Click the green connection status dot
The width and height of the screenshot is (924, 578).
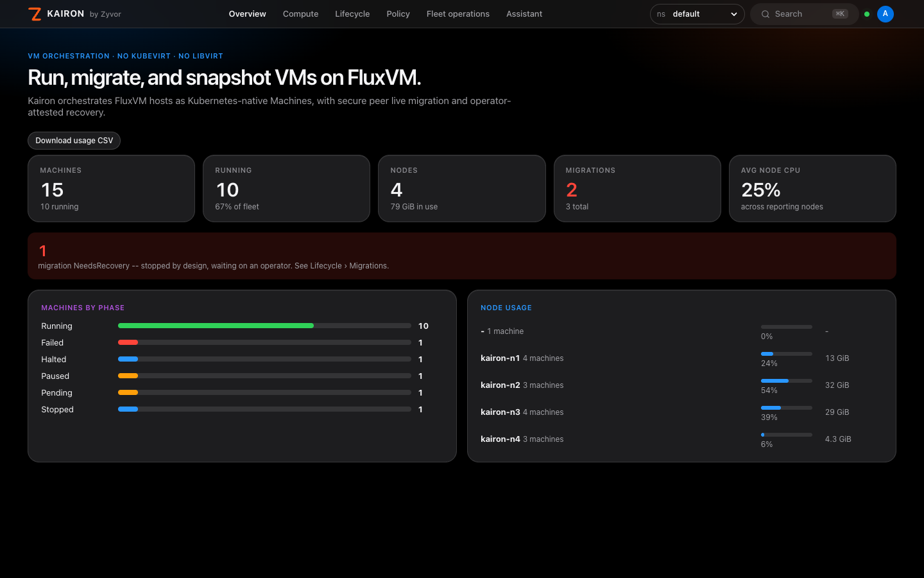coord(867,14)
